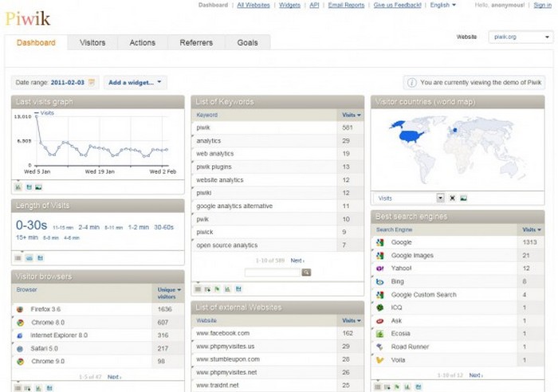Switch to the Actions tab
The height and width of the screenshot is (392, 558).
click(x=143, y=43)
